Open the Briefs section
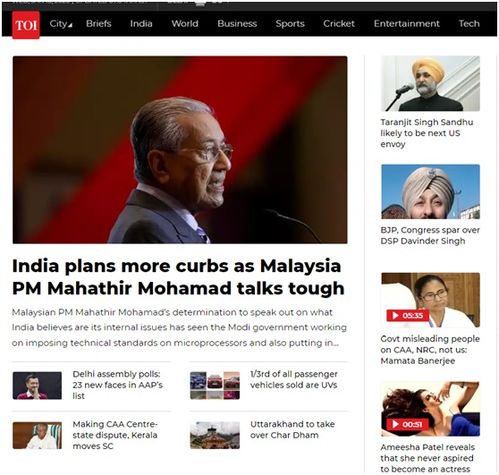 coord(99,24)
